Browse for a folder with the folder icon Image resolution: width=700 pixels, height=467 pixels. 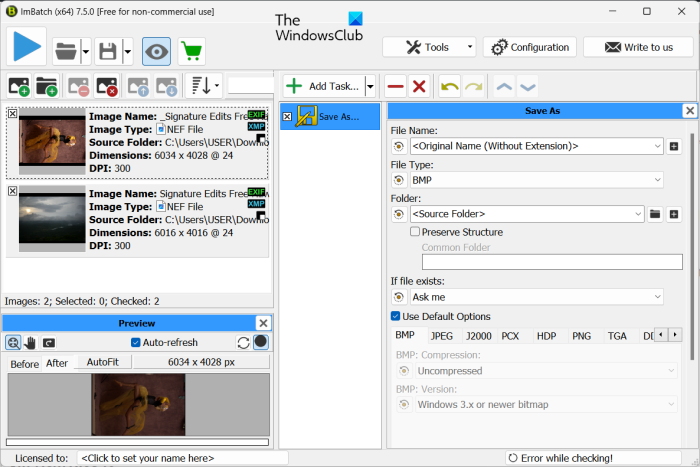655,214
